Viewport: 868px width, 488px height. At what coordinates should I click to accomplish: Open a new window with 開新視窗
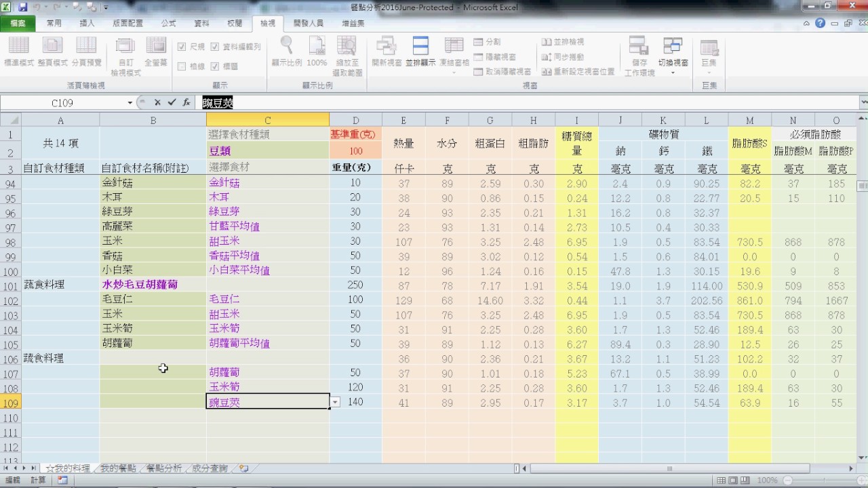[387, 52]
